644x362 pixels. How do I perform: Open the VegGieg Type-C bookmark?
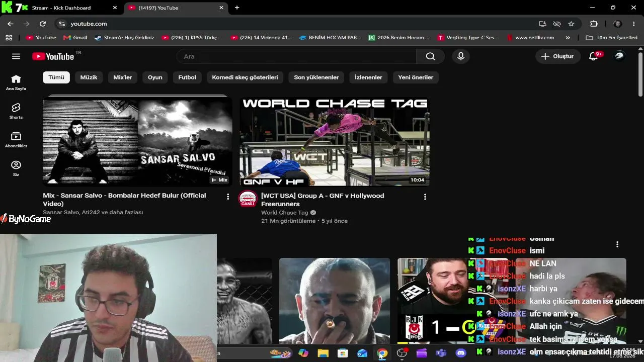pyautogui.click(x=468, y=38)
